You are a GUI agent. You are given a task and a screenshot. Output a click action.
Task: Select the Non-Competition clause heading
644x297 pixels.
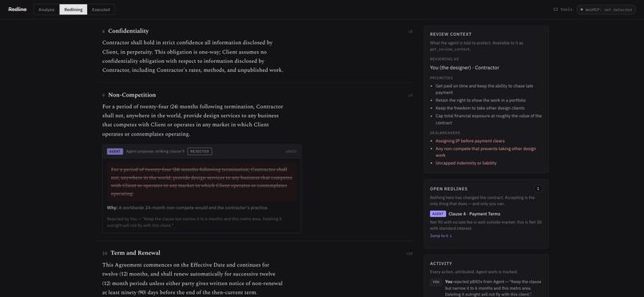click(x=132, y=95)
